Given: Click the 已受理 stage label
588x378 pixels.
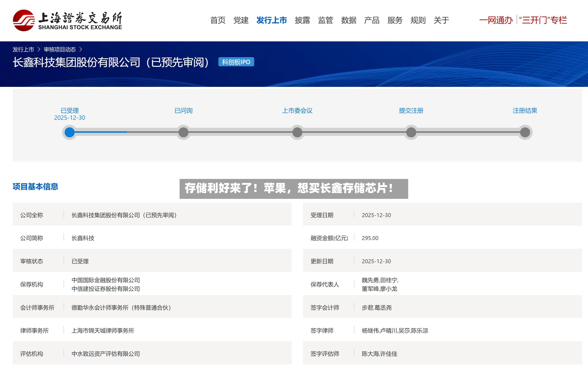Looking at the screenshot, I should [x=70, y=111].
